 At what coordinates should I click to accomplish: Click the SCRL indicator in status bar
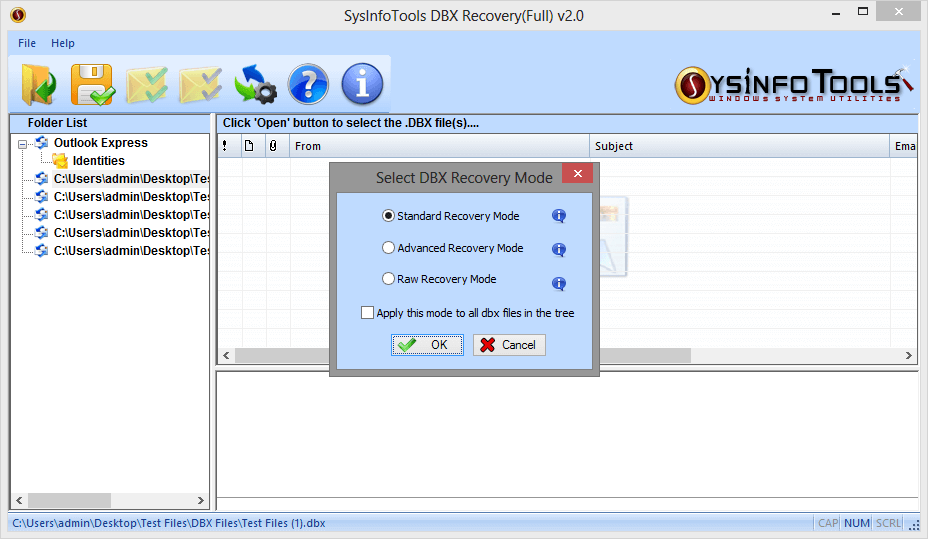click(888, 524)
